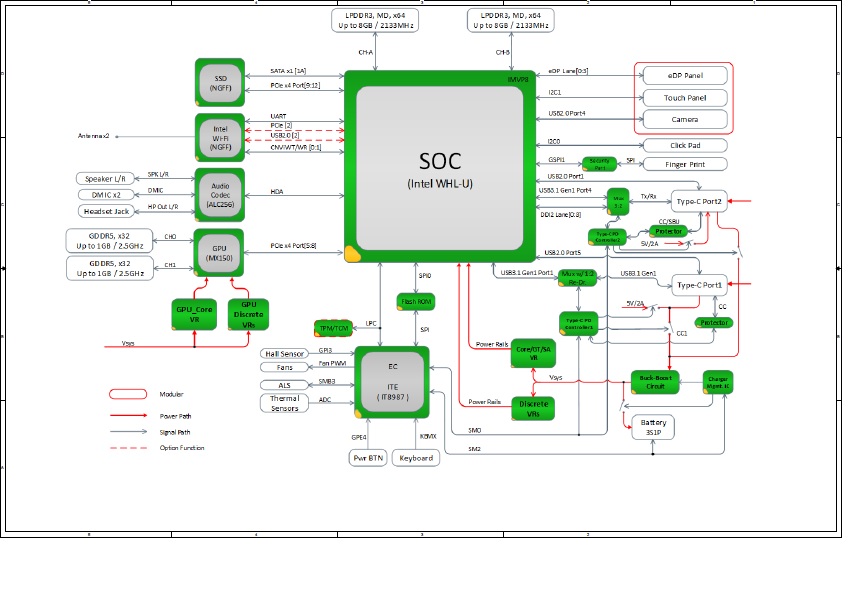Click the Keyboard box

pyautogui.click(x=416, y=458)
